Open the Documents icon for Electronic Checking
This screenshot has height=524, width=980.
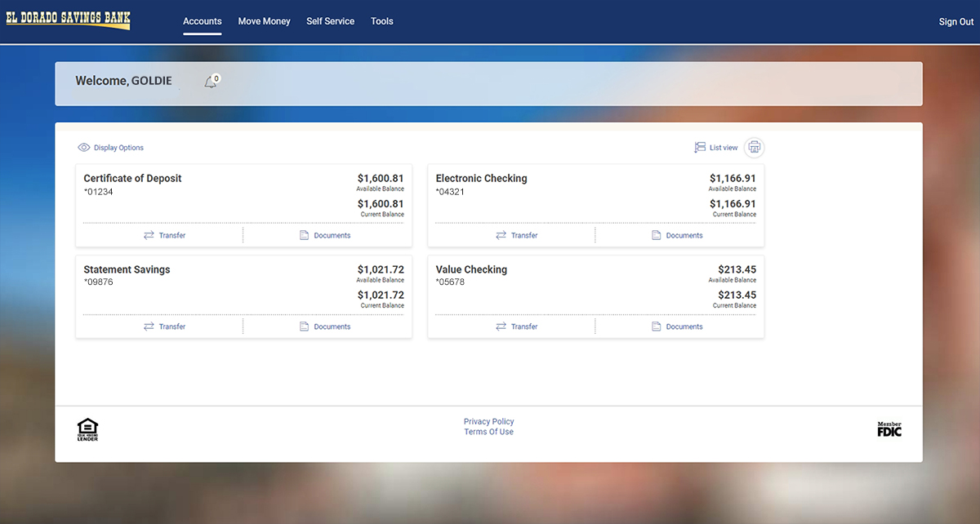point(655,235)
